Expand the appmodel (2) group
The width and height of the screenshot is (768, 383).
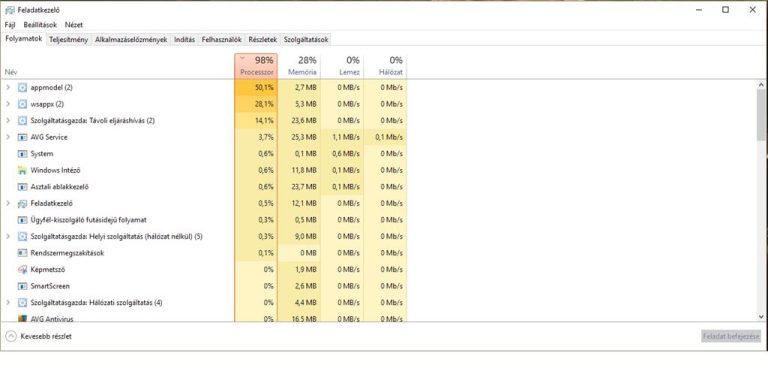click(x=8, y=88)
